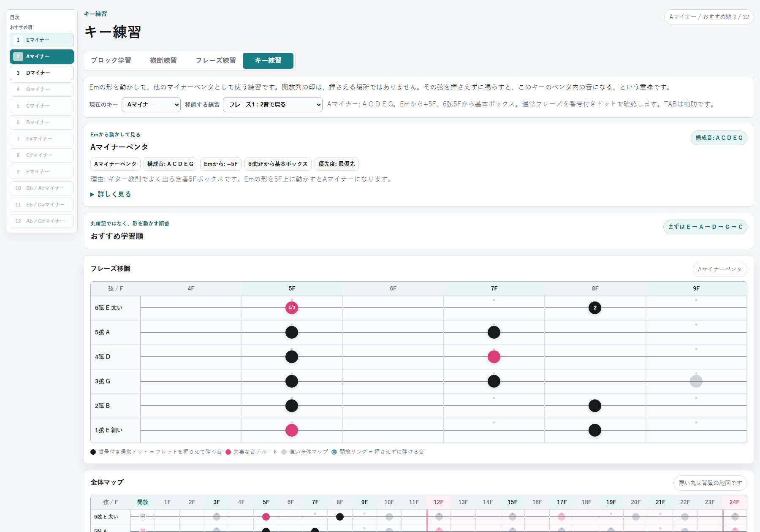The height and width of the screenshot is (532, 760).
Task: Click the 開放 column header in 全体マップ
Action: point(143,502)
